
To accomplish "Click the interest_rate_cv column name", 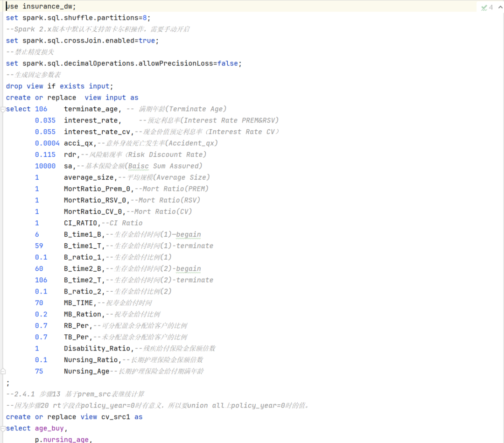I will coord(98,132).
